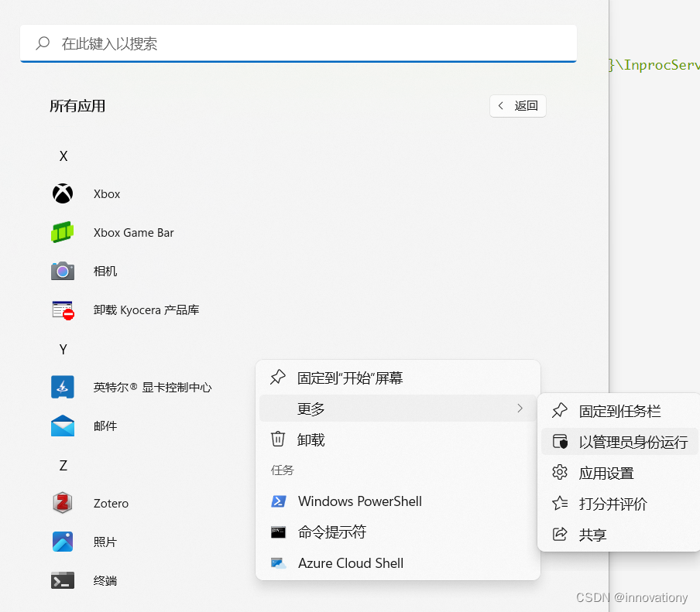Viewport: 700px width, 612px height.
Task: Launch Zotero via its red Z icon
Action: 63,503
